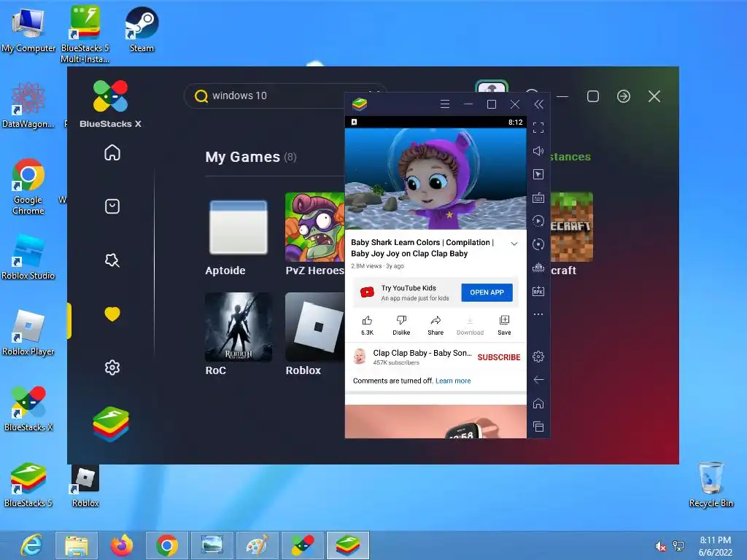The width and height of the screenshot is (747, 560).
Task: Select the yellow heart My Games icon
Action: (112, 314)
